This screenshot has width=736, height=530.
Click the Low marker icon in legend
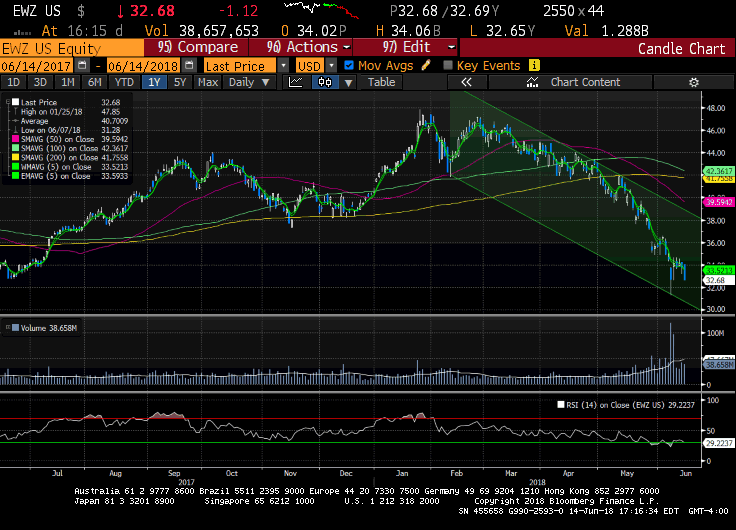click(x=15, y=130)
